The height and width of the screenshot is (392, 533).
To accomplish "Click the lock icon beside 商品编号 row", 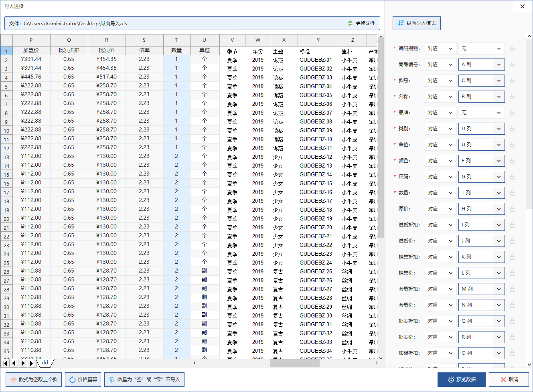I will (x=512, y=65).
